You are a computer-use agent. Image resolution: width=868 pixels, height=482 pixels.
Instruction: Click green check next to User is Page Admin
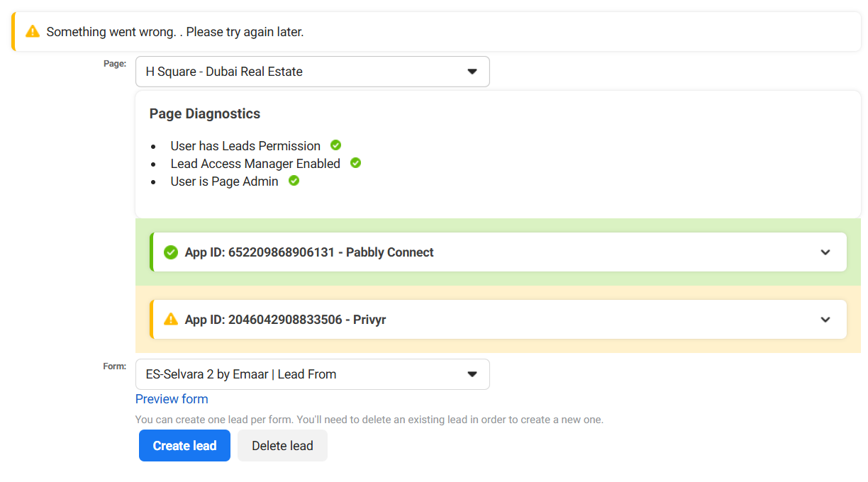coord(294,181)
